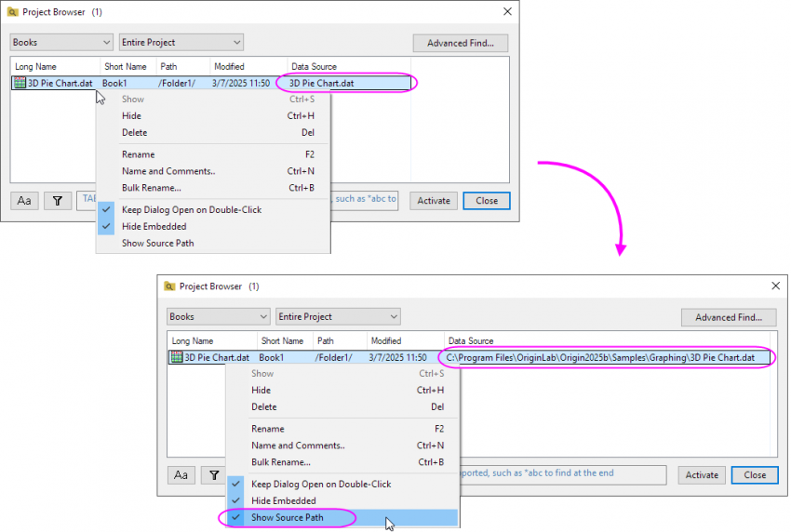791x532 pixels.
Task: Click the Project Browser title icon in the upper dialog
Action: (x=12, y=12)
